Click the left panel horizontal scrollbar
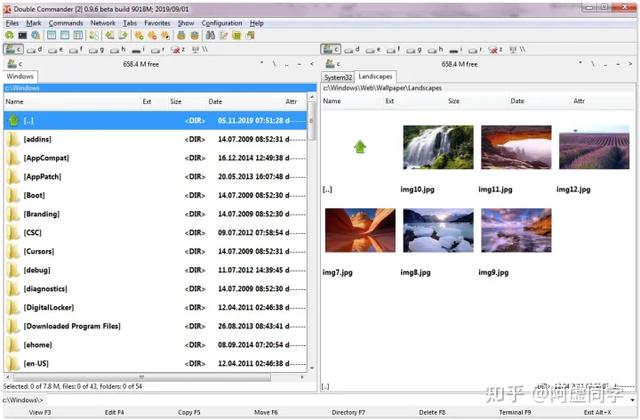 pyautogui.click(x=155, y=377)
